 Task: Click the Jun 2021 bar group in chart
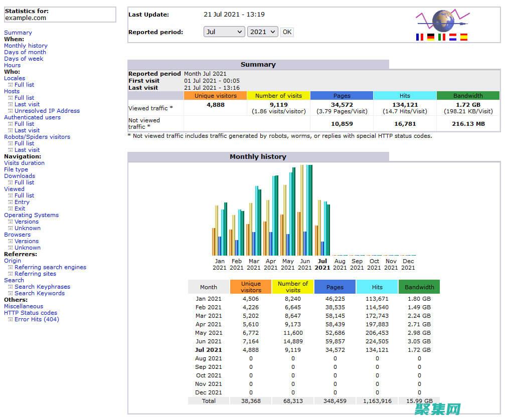click(x=304, y=211)
